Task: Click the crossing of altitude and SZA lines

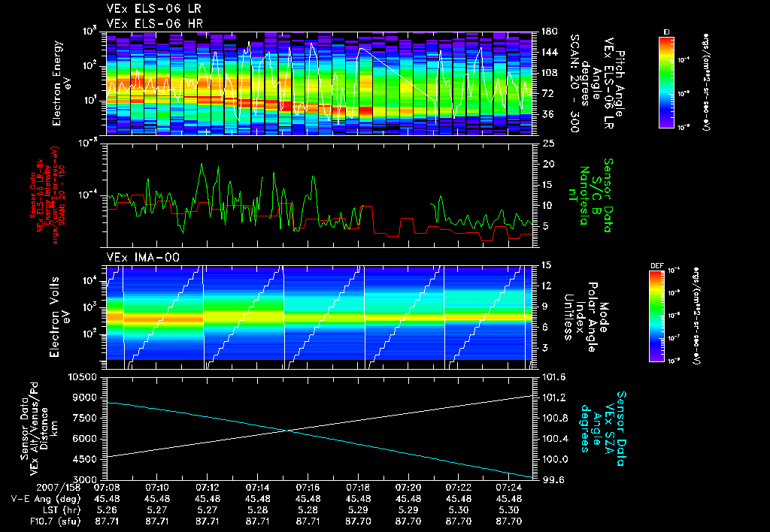Action: tap(286, 431)
